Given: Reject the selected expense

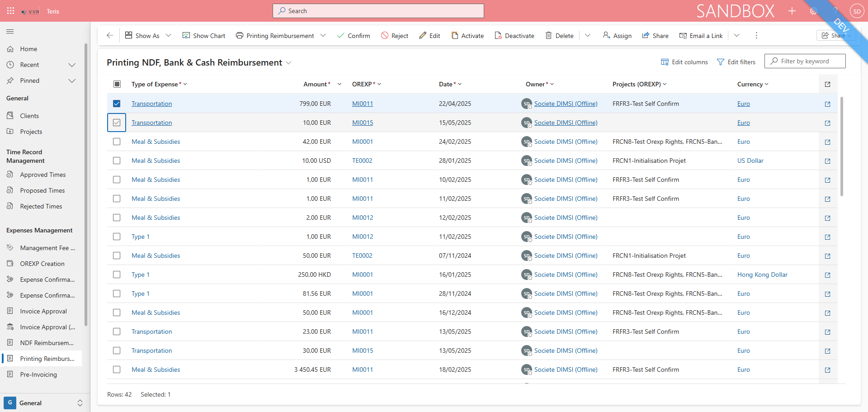Looking at the screenshot, I should click(395, 35).
